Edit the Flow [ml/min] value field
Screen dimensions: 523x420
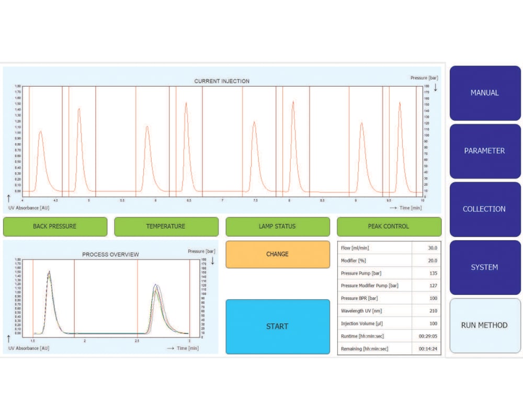tap(426, 248)
